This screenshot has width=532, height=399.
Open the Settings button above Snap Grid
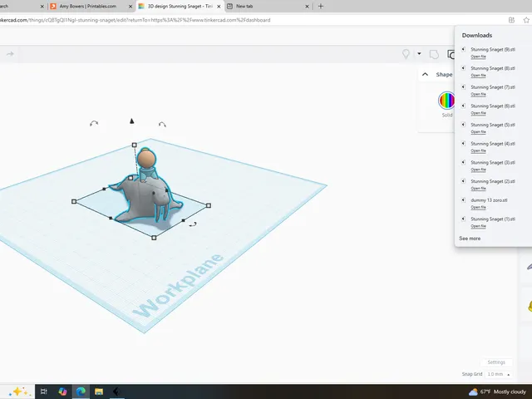(496, 362)
